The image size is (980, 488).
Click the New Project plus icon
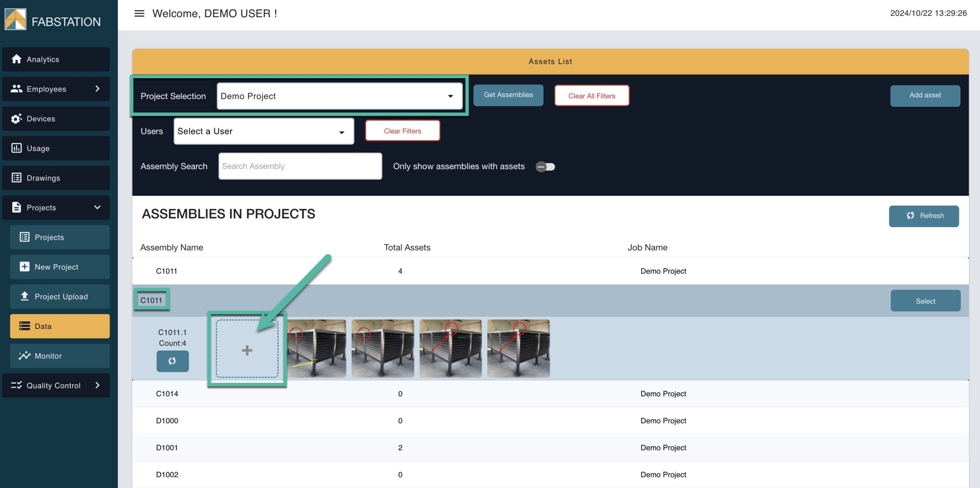coord(24,267)
